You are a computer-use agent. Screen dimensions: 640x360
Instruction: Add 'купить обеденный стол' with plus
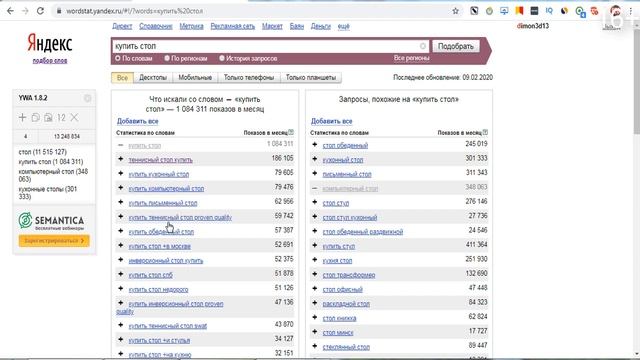[120, 231]
